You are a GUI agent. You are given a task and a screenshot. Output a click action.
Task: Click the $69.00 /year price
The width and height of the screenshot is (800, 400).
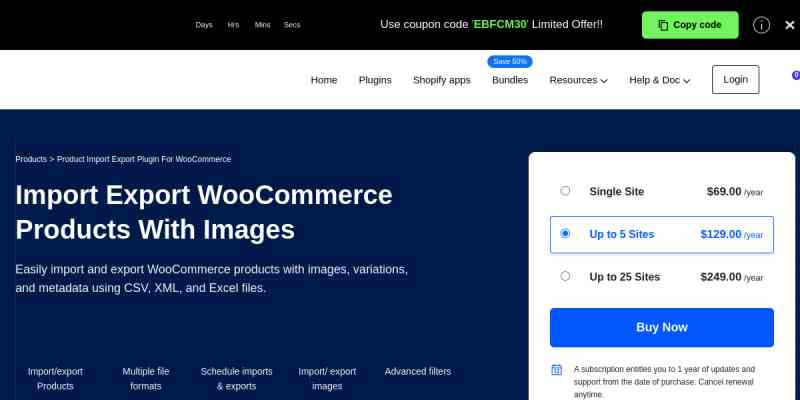(735, 192)
